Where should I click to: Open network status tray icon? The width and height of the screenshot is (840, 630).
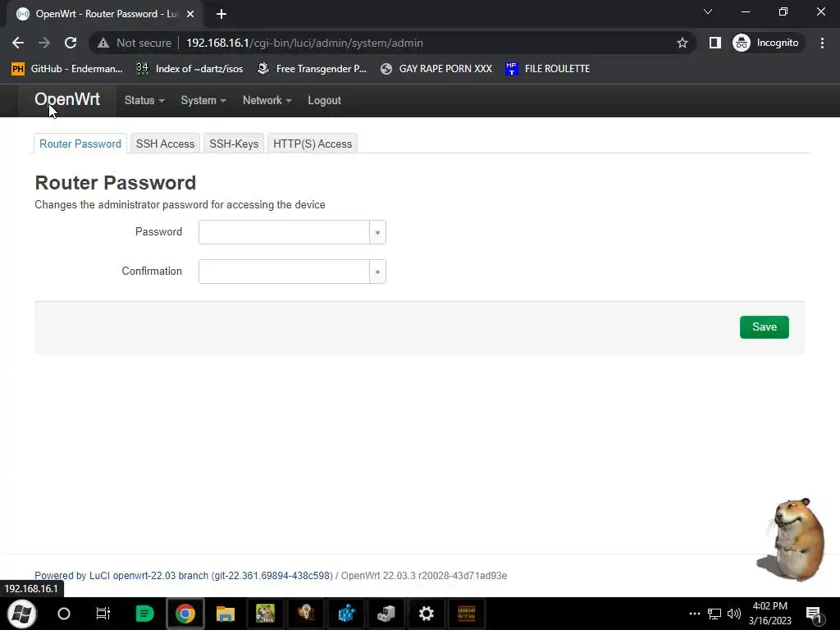pyautogui.click(x=714, y=614)
